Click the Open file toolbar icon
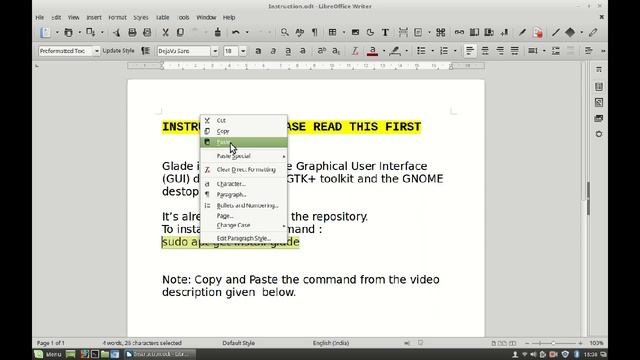This screenshot has height=360, width=640. click(x=68, y=32)
